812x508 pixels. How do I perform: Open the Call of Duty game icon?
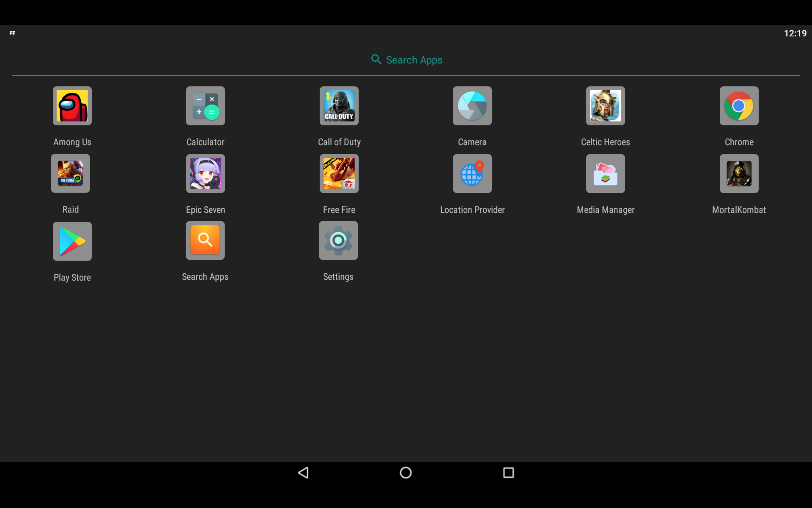(339, 106)
